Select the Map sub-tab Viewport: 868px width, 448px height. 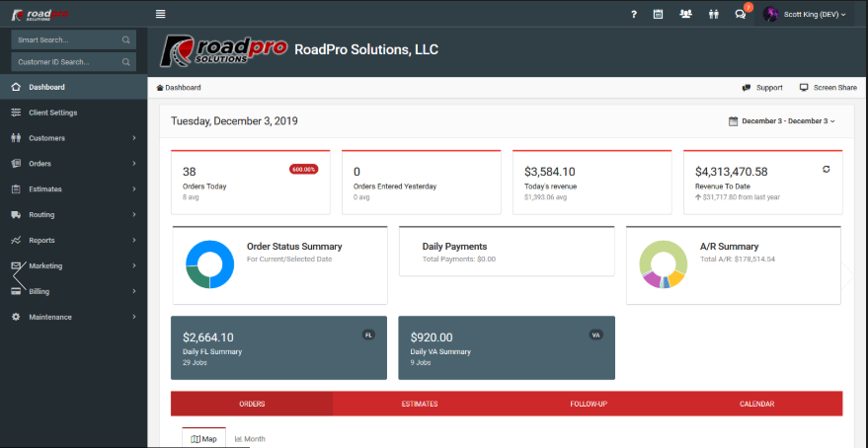(x=203, y=438)
